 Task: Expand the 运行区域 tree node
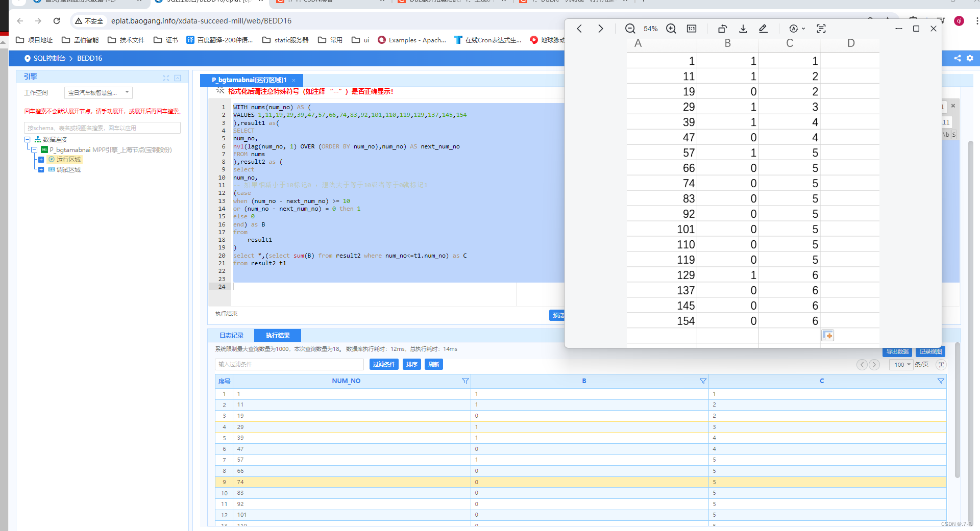pos(41,160)
